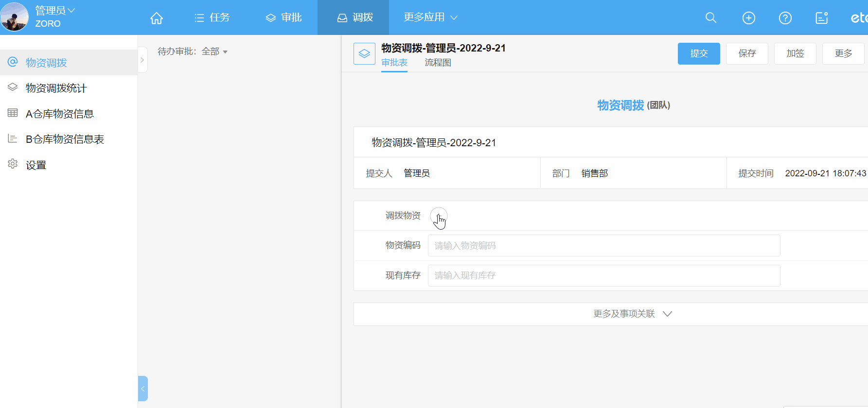The width and height of the screenshot is (868, 408).
Task: Select 物资调拨 in sidebar
Action: [x=69, y=63]
